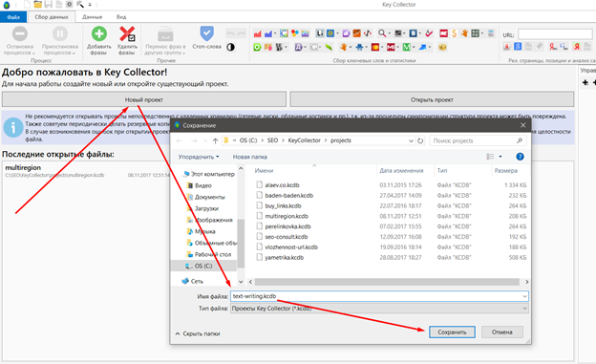
Task: Open the Тип файла combo box
Action: [379, 309]
